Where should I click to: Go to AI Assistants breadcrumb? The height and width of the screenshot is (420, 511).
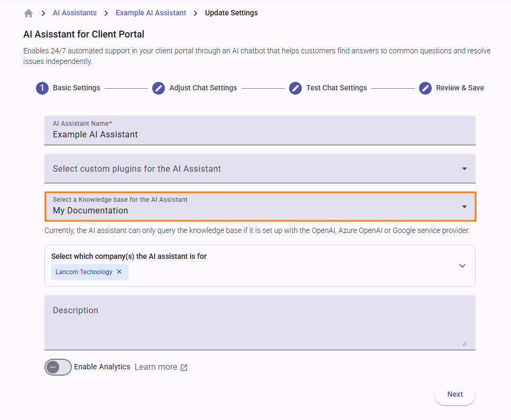point(75,13)
